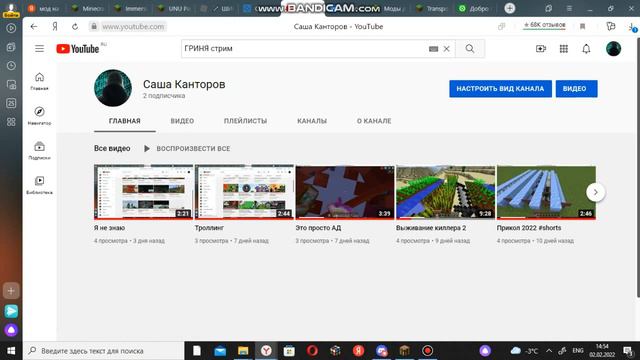The width and height of the screenshot is (640, 360).
Task: Open the Create video camera icon
Action: [x=541, y=49]
